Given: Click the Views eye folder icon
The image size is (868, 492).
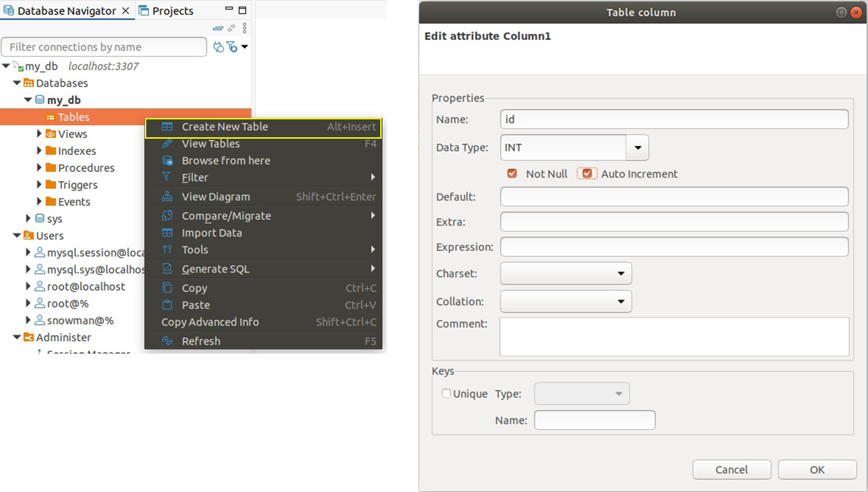Looking at the screenshot, I should pyautogui.click(x=50, y=134).
